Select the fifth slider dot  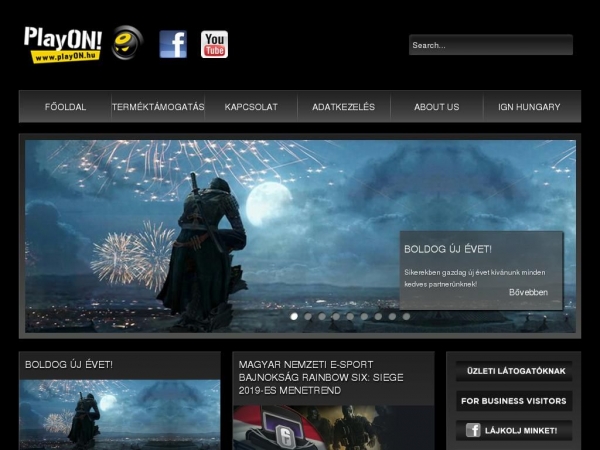point(350,316)
